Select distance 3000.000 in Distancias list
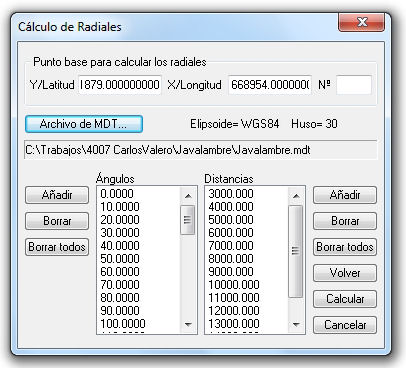406x368 pixels. coord(247,194)
